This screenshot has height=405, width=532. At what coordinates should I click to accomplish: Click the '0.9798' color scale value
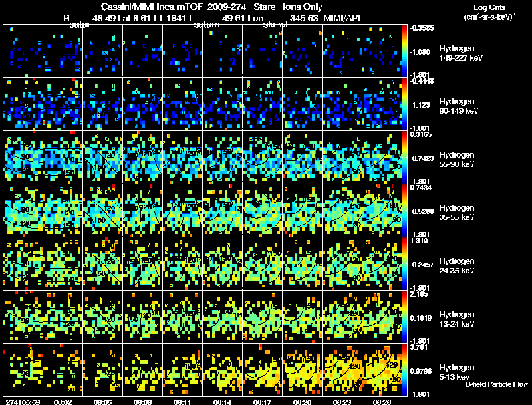click(x=421, y=372)
